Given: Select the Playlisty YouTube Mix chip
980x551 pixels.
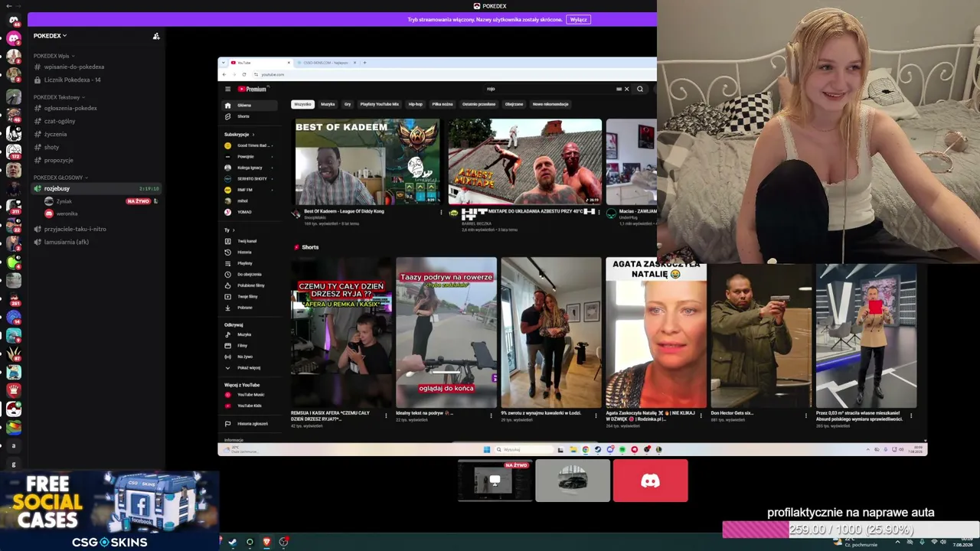Looking at the screenshot, I should (380, 104).
